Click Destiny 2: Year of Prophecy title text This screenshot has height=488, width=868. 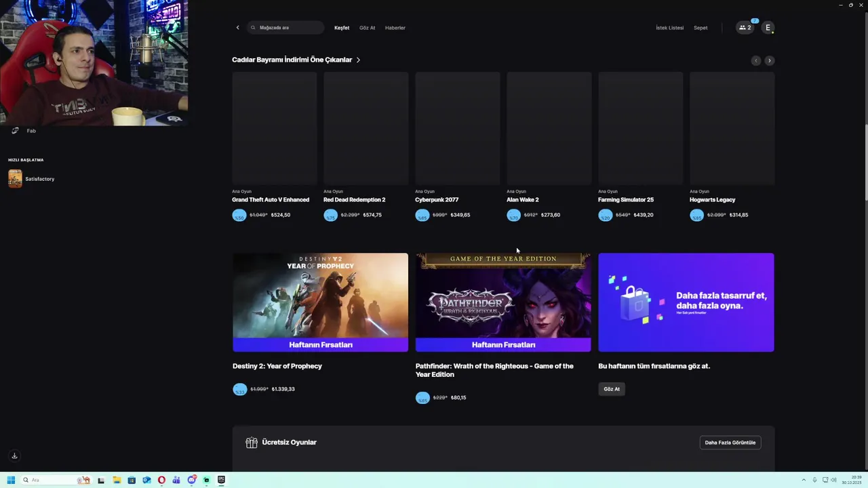click(277, 366)
